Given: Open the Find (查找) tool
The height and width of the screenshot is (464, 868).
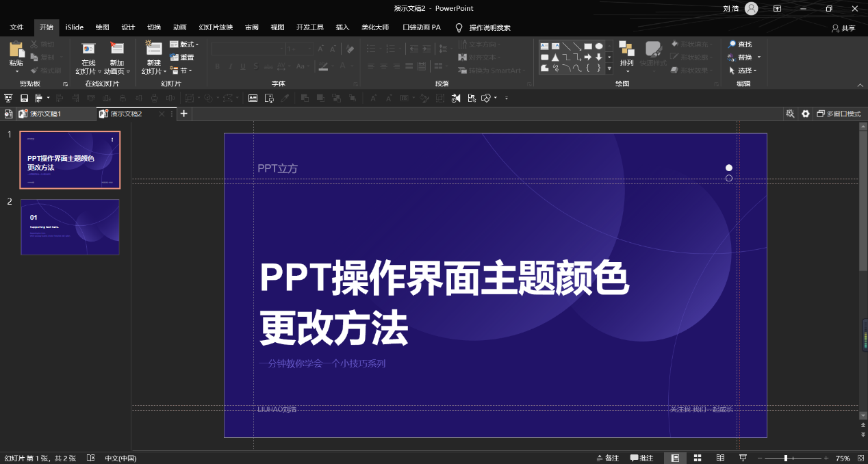Looking at the screenshot, I should (739, 44).
